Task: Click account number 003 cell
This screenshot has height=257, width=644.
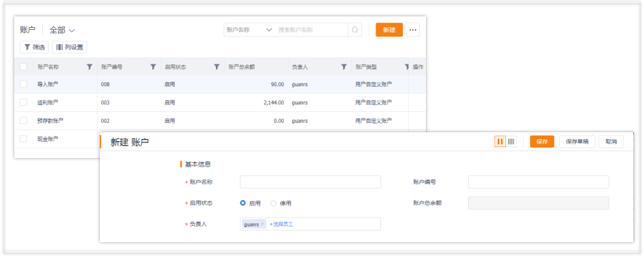Action: click(105, 102)
